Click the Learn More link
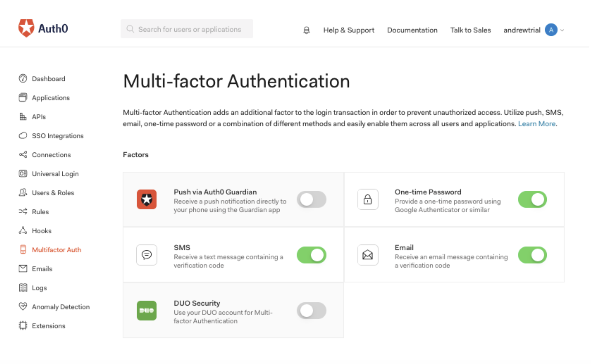The width and height of the screenshot is (591, 364). [537, 124]
